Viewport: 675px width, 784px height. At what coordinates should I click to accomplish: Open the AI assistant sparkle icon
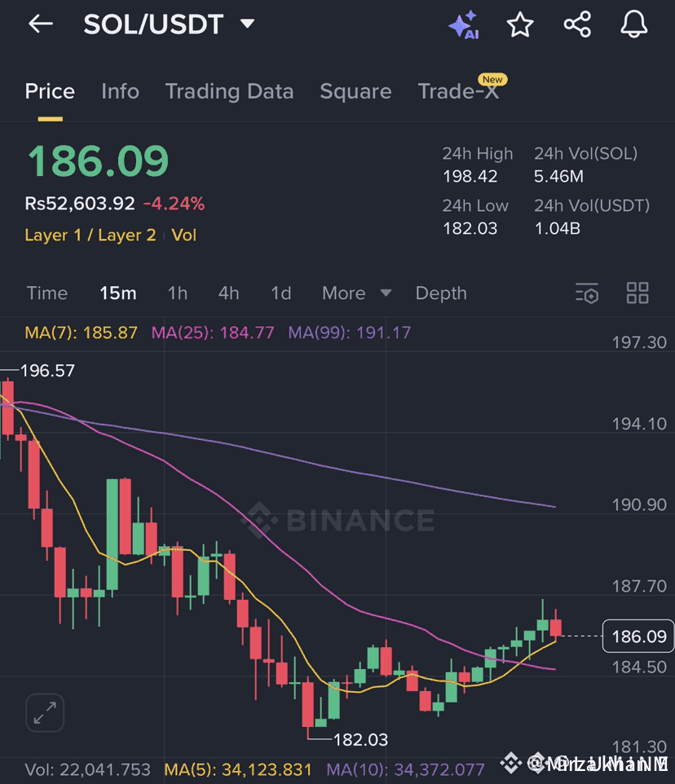point(464,25)
